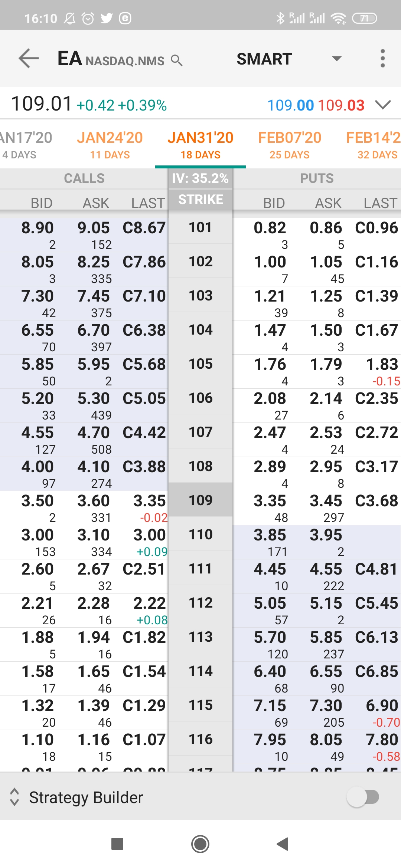
Task: Switch to the JAN24'20 expiry tab
Action: coord(110,145)
